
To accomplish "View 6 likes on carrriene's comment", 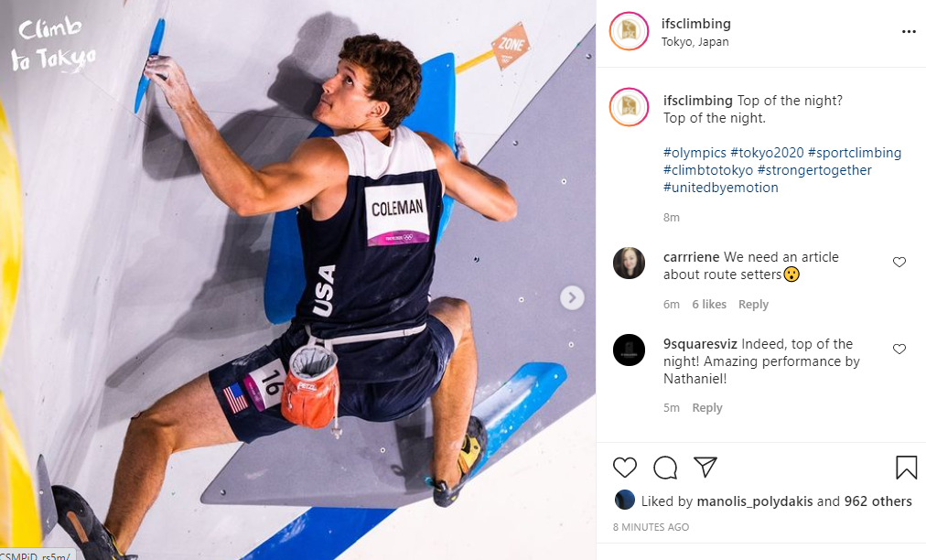I will coord(709,305).
